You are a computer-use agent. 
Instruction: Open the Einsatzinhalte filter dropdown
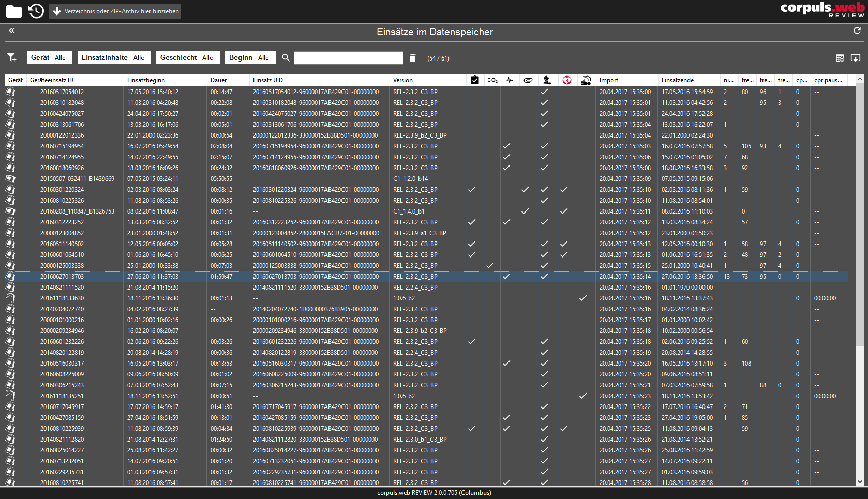click(x=114, y=57)
